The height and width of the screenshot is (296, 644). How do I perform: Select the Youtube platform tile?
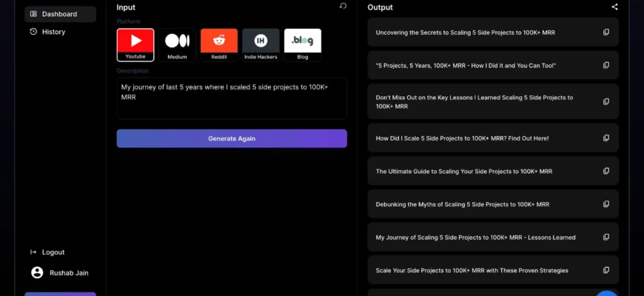coord(135,44)
